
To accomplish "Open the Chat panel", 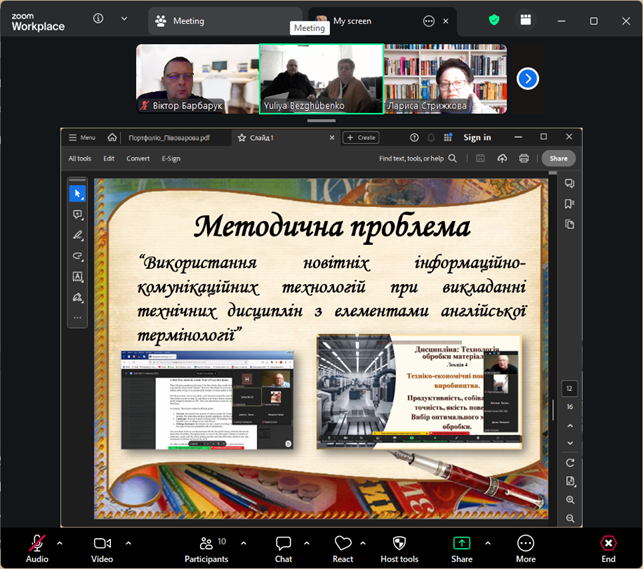I will coord(283,549).
